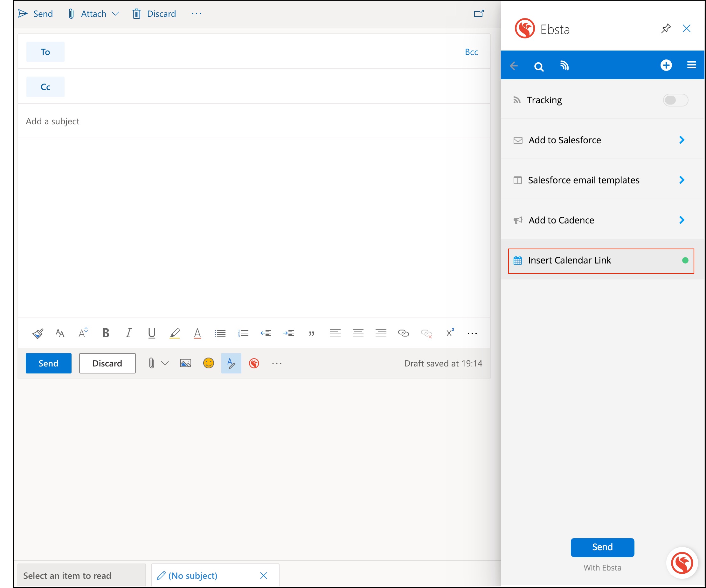
Task: Enable the Tracking toggle
Action: [x=675, y=100]
